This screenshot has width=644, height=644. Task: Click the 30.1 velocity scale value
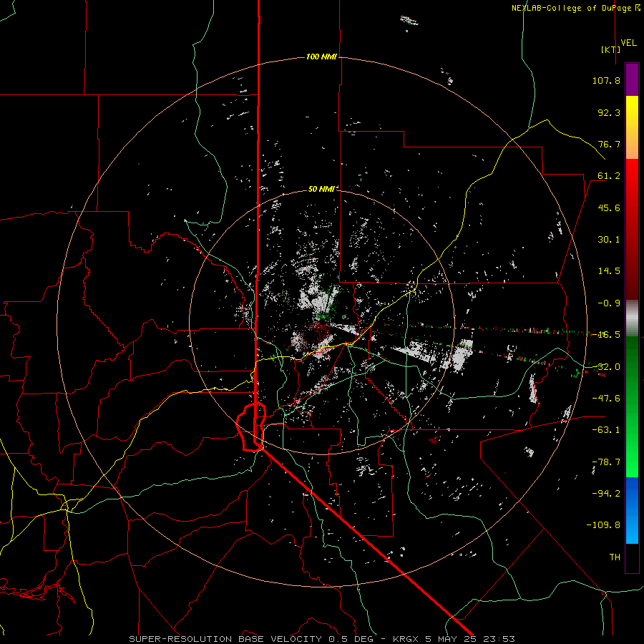click(609, 240)
